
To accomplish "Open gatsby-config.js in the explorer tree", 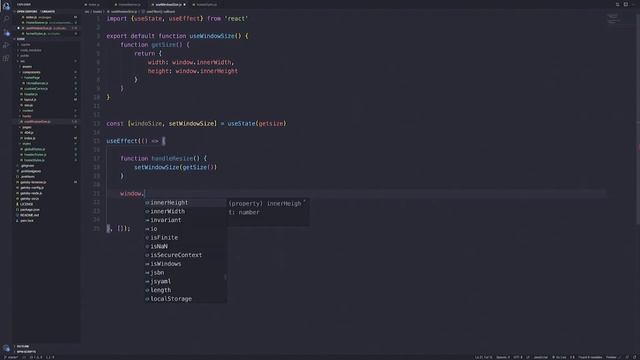I will tap(47, 188).
